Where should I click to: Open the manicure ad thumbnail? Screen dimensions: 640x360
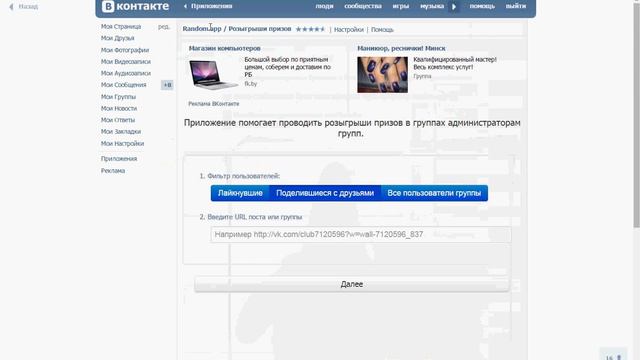[382, 75]
